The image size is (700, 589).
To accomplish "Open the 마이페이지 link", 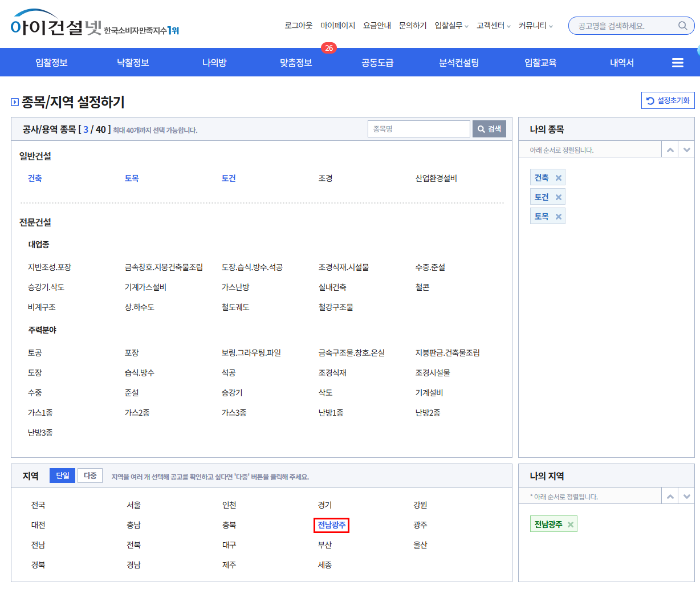I will click(x=337, y=26).
